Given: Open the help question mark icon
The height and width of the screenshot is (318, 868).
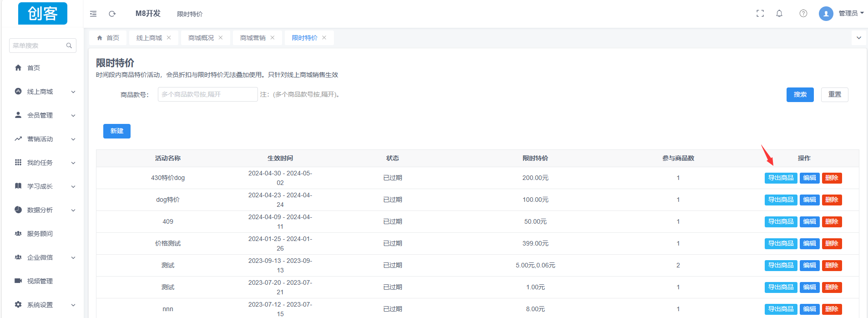Looking at the screenshot, I should click(803, 14).
